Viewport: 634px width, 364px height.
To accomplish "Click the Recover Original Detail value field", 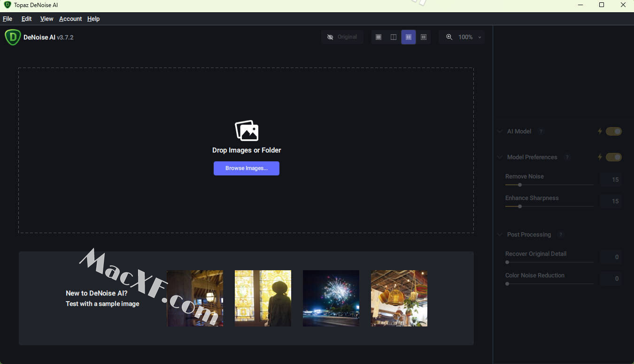I will [x=611, y=257].
